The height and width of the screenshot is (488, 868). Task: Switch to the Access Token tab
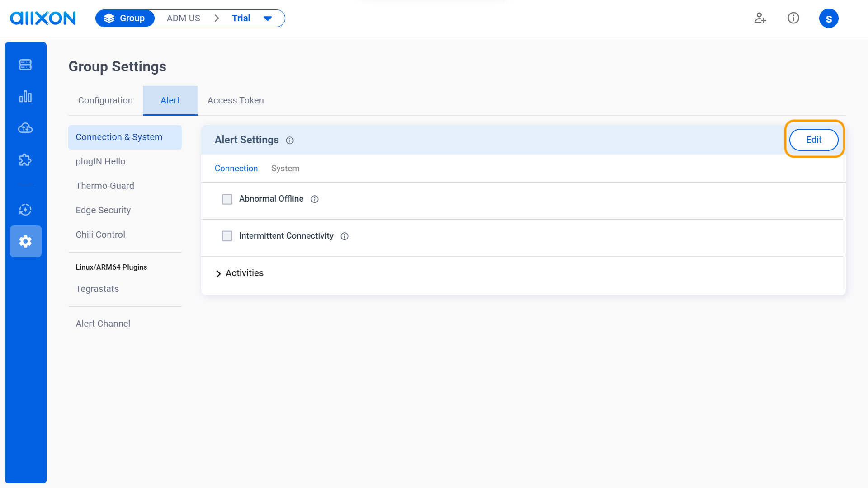[235, 100]
